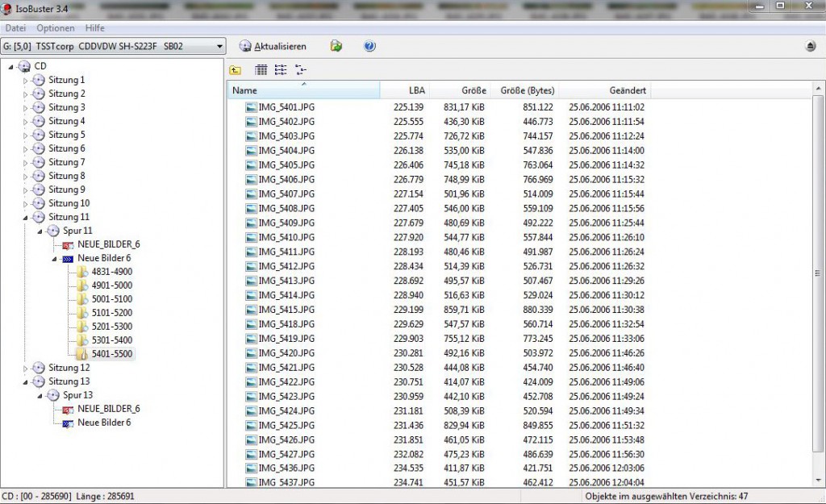Select file IMG_5415.JPG in the list
This screenshot has width=826, height=504.
286,310
